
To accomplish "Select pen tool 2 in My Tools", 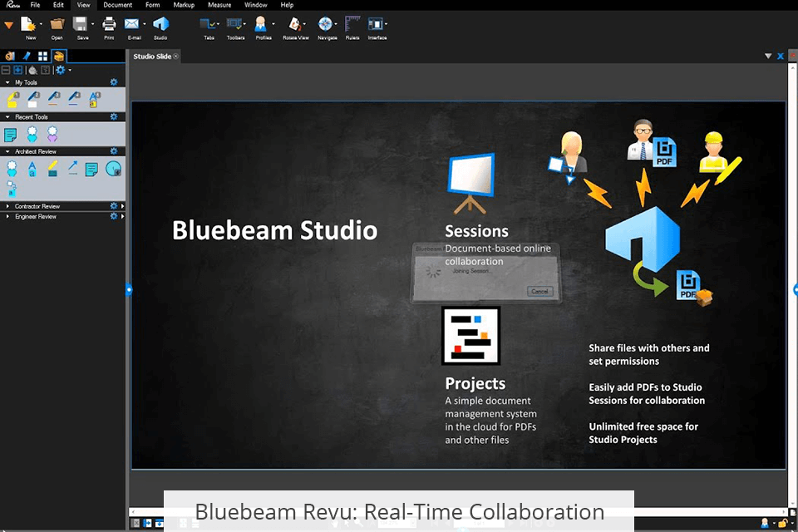I will [33, 99].
